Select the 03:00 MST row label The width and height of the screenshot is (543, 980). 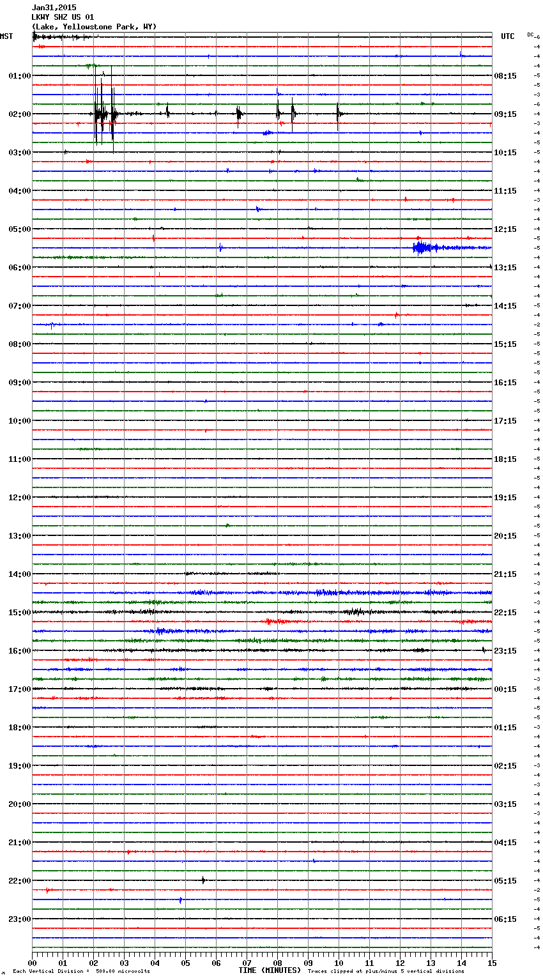[x=20, y=153]
